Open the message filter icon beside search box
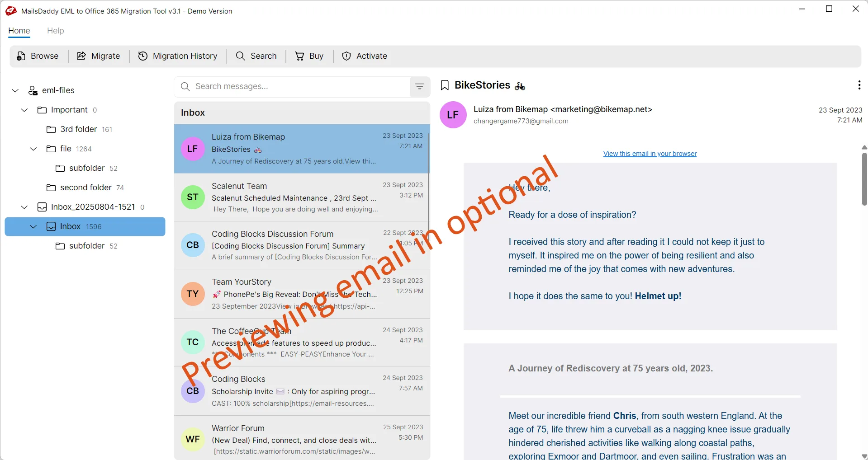Image resolution: width=868 pixels, height=460 pixels. (x=419, y=86)
